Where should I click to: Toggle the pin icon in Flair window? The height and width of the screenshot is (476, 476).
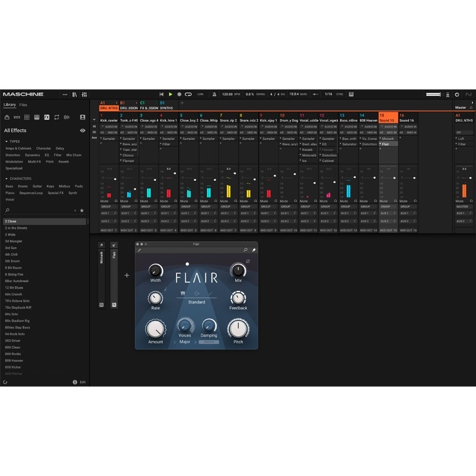(254, 250)
